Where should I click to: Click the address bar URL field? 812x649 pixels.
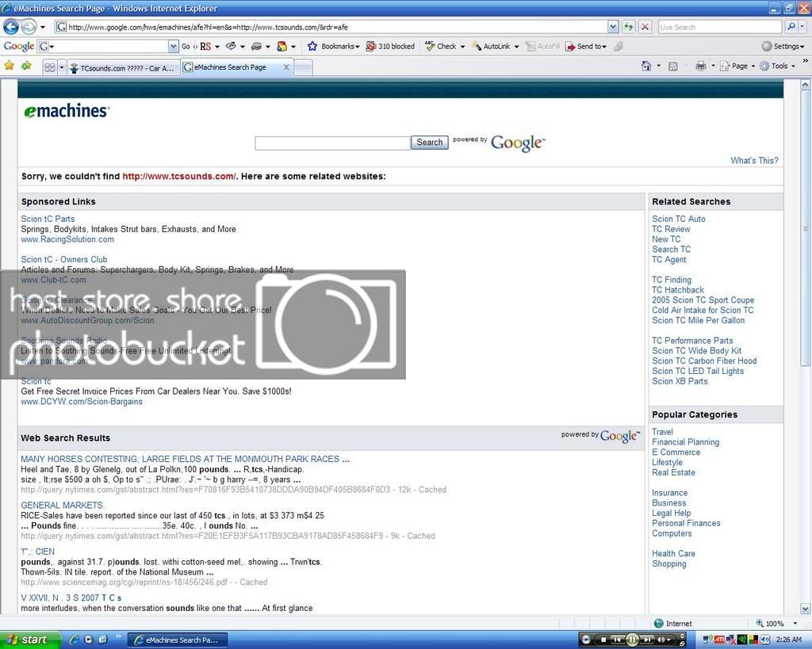pos(331,27)
